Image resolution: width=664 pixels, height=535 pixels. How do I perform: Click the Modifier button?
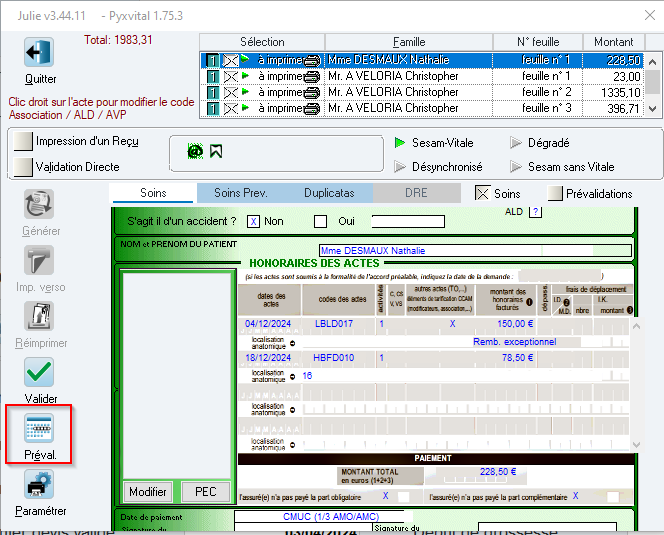pyautogui.click(x=148, y=492)
